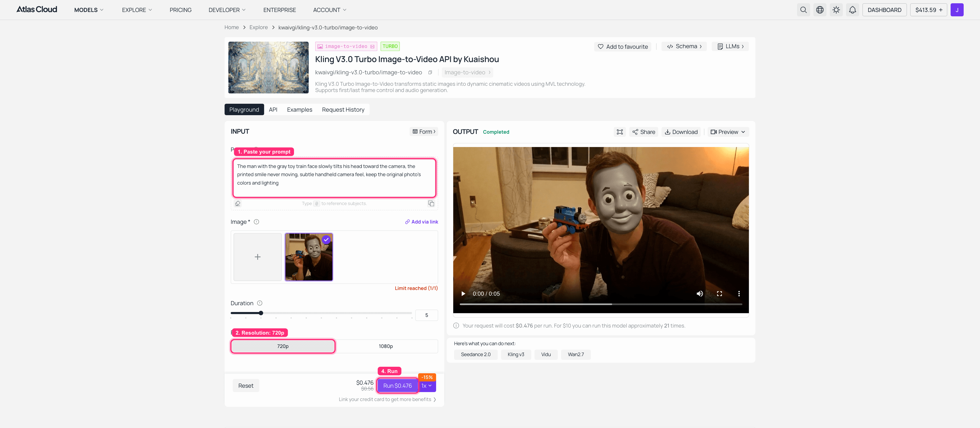Try Kling v3 next
Viewport: 980px width, 428px height.
click(516, 354)
